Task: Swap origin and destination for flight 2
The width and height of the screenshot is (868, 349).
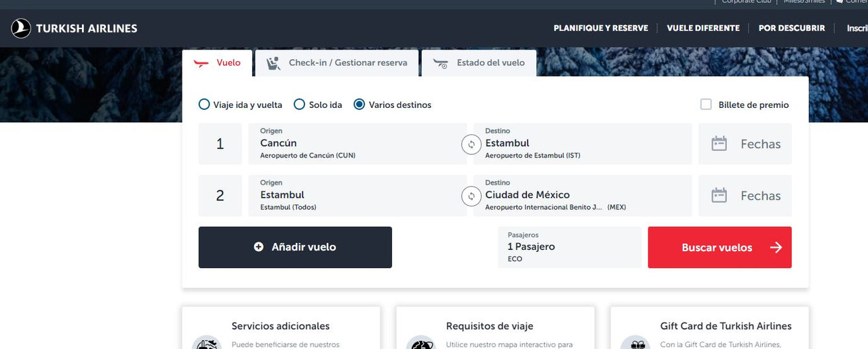Action: pyautogui.click(x=471, y=196)
